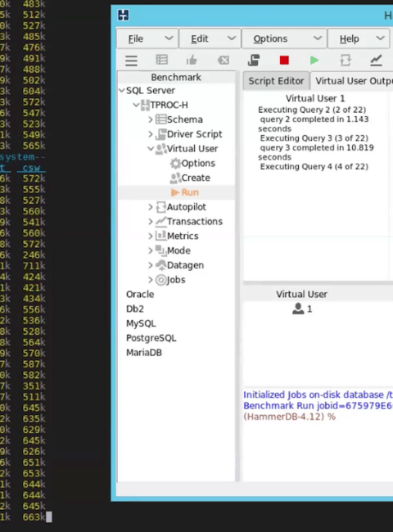This screenshot has width=393, height=532.
Task: Click the 'Executing Query 4 (4 of 22)' line
Action: [314, 167]
